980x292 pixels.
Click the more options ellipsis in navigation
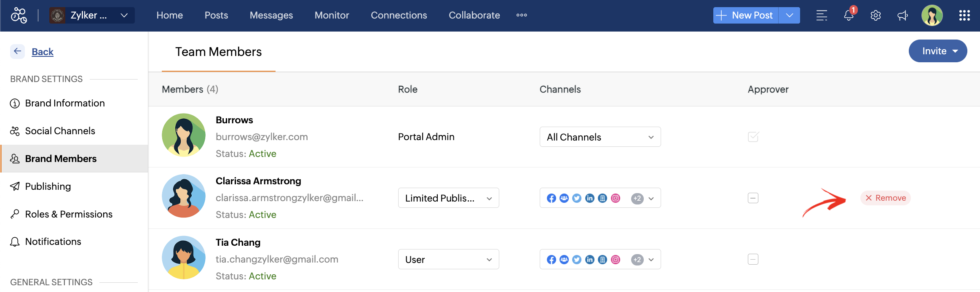(522, 15)
